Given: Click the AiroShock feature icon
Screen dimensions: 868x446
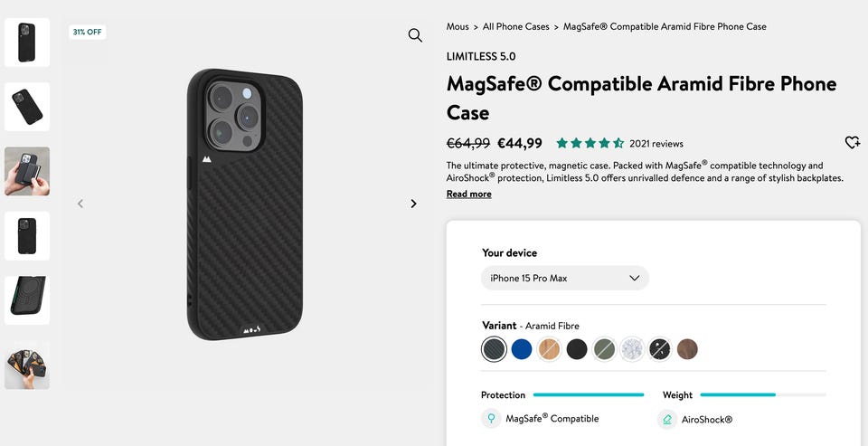Looking at the screenshot, I should [667, 420].
